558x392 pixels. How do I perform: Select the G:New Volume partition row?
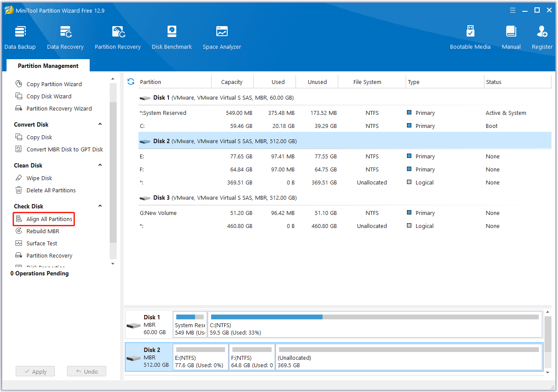tap(345, 213)
